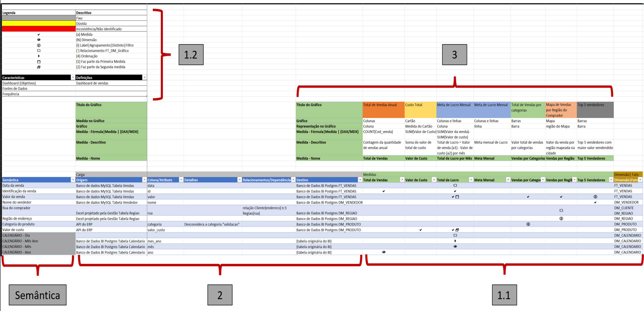
Task: Open the Características filter dropdown arrow
Action: tap(73, 78)
